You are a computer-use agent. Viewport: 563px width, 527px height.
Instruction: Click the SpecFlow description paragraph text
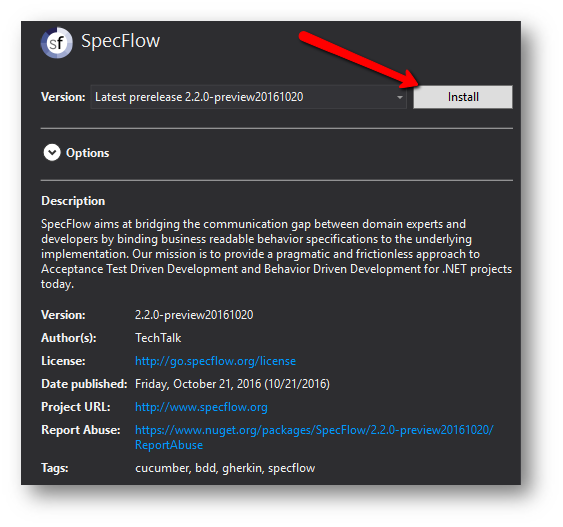(x=276, y=254)
